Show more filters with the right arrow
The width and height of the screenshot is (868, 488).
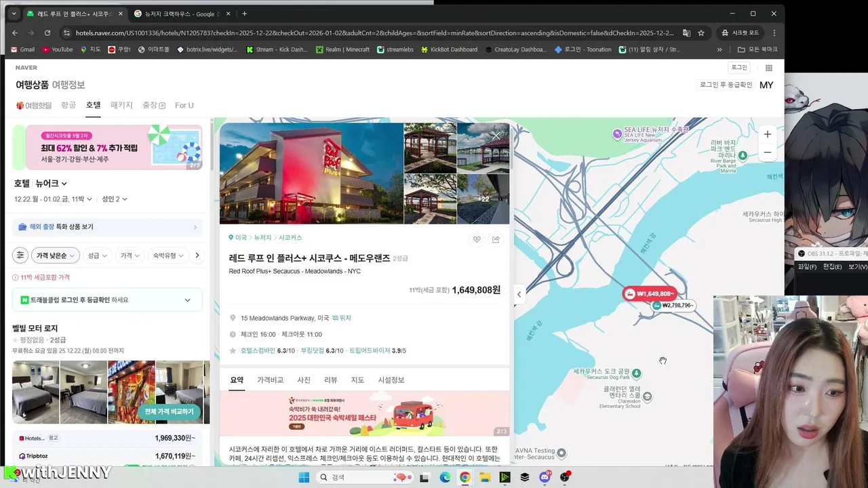[197, 256]
